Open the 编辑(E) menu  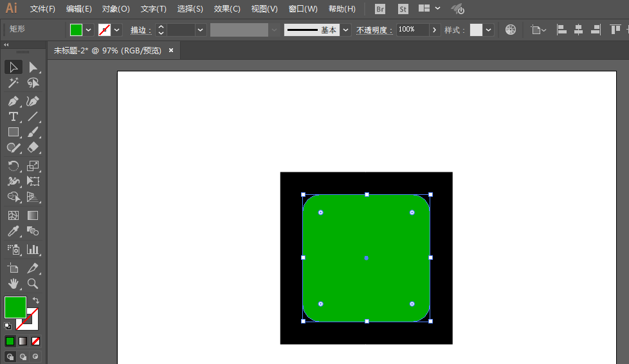(x=78, y=9)
